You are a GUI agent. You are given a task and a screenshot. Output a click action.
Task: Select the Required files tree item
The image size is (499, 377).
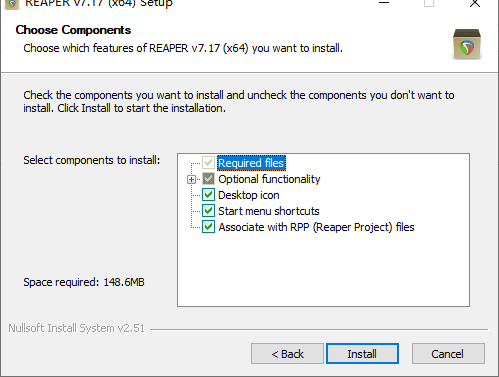tap(251, 163)
